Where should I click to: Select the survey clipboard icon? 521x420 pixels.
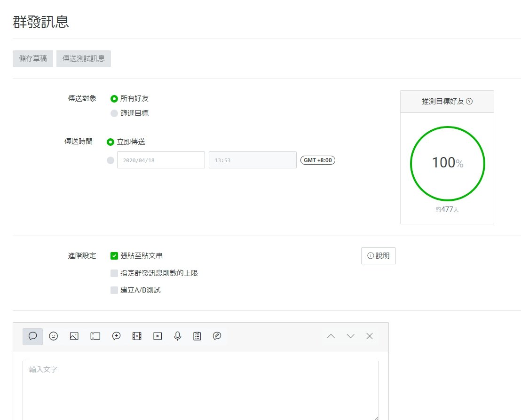197,336
